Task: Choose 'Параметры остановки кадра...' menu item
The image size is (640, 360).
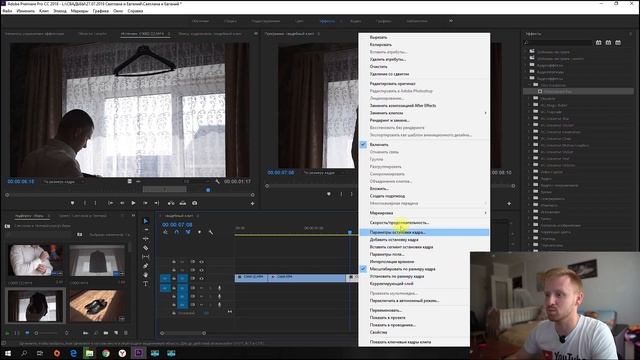Action: pyautogui.click(x=424, y=232)
